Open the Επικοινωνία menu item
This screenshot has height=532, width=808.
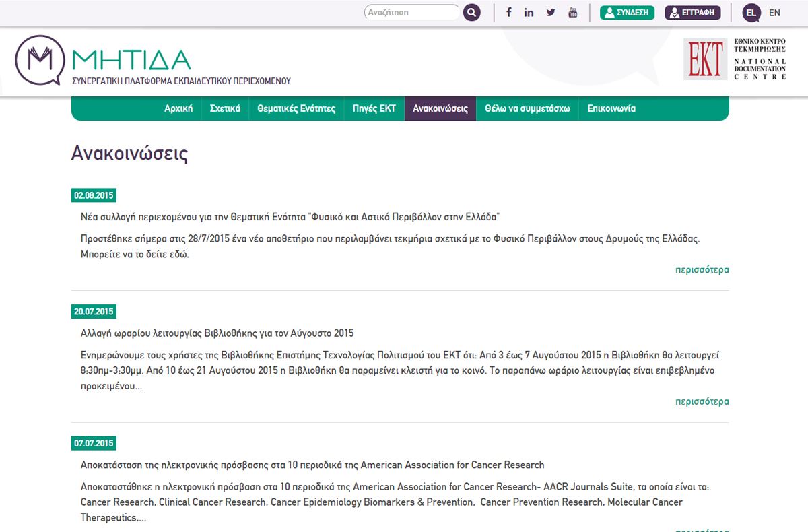[611, 108]
